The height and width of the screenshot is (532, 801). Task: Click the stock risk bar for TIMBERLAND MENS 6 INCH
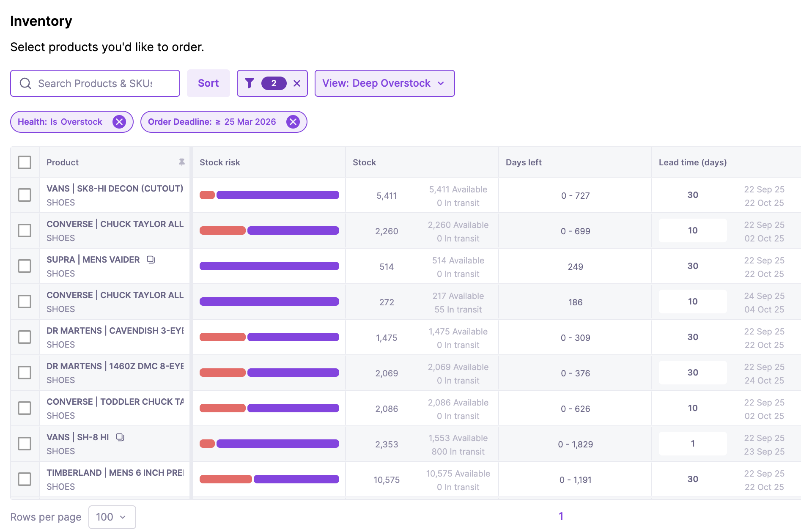click(x=269, y=479)
